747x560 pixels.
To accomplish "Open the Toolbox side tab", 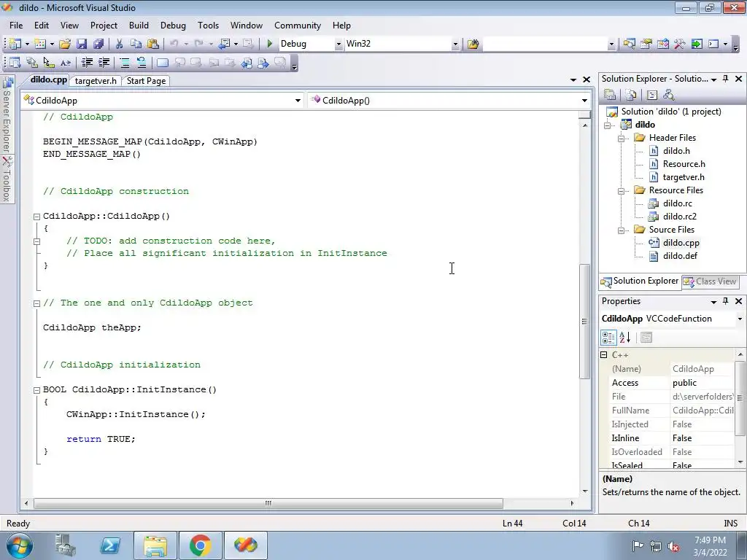I will [7, 179].
